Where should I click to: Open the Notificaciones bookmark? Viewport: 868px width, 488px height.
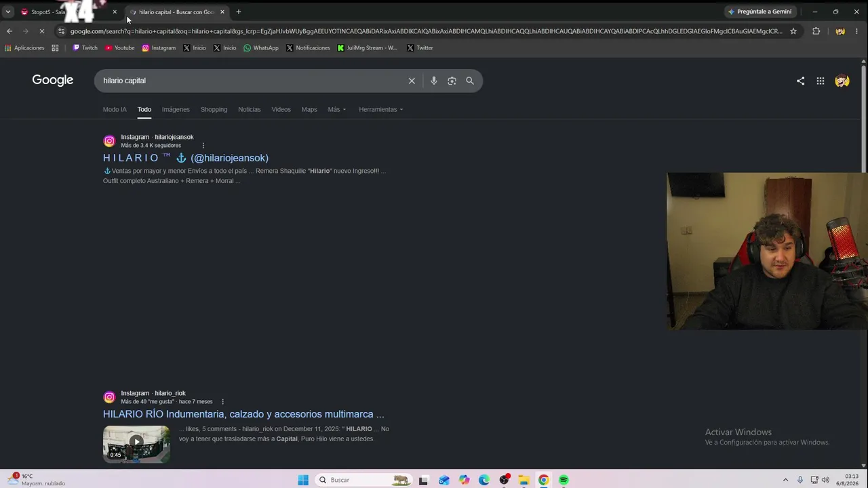tap(308, 48)
